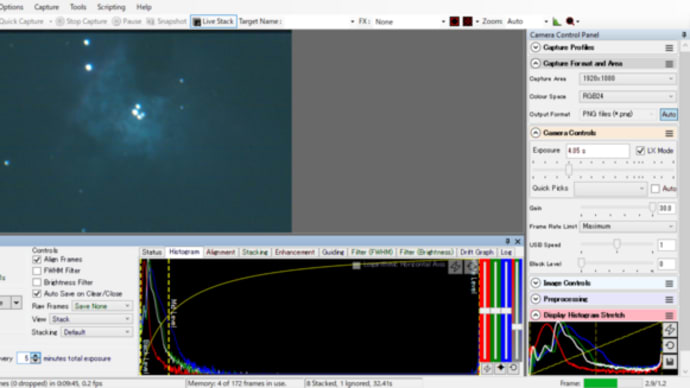This screenshot has height=388, width=690.
Task: Enable the FWHM Filter checkbox
Action: (37, 271)
